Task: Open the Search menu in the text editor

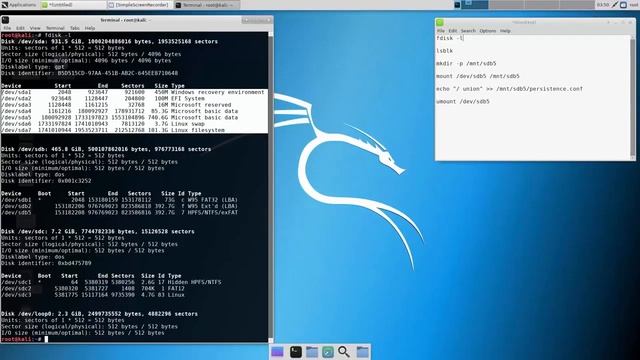Action: coord(468,31)
